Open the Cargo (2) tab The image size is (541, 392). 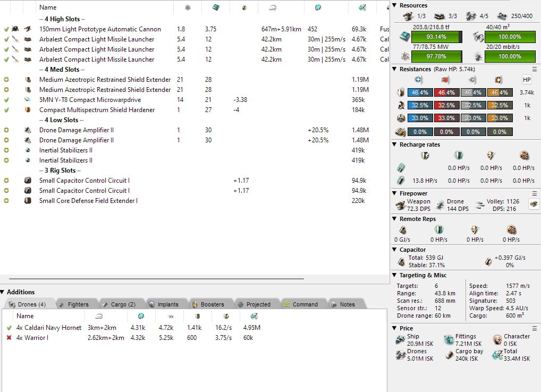click(x=119, y=304)
